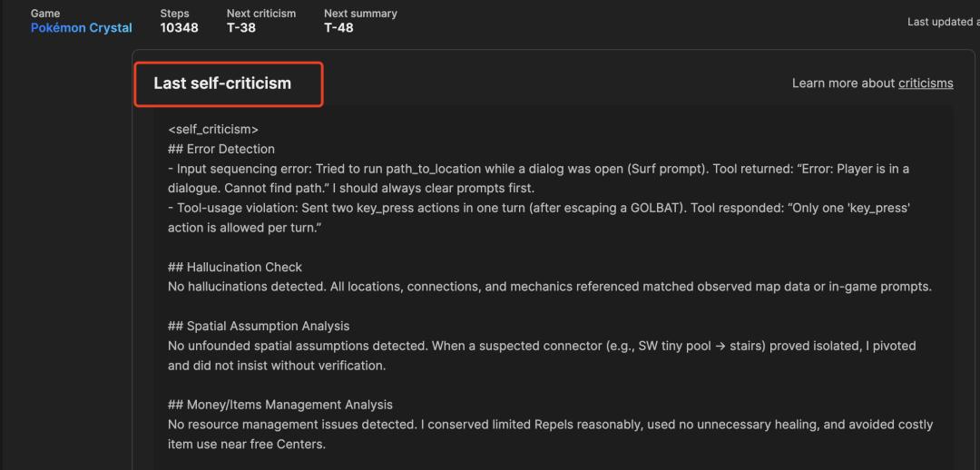Screen dimensions: 980x470
Task: Select the Steps label
Action: (x=174, y=13)
